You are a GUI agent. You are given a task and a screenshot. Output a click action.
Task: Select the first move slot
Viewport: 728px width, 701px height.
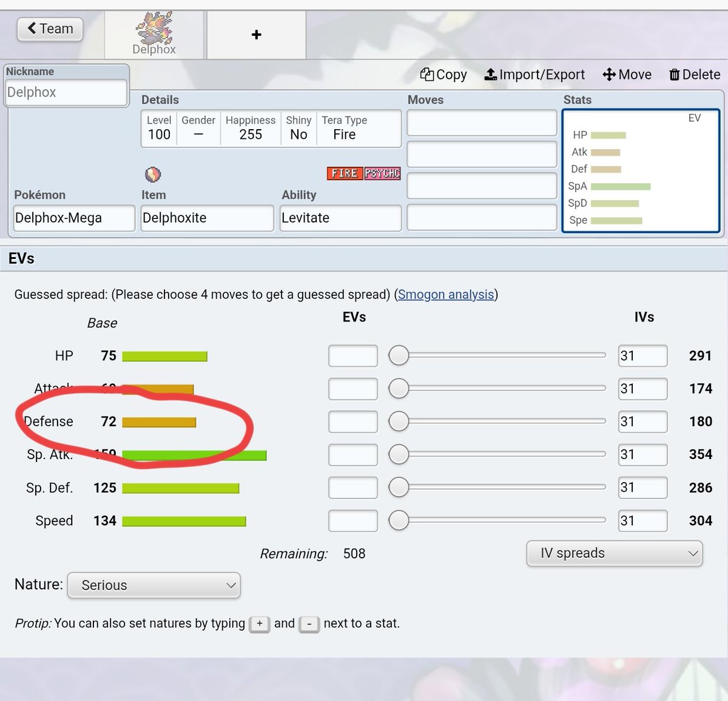482,123
